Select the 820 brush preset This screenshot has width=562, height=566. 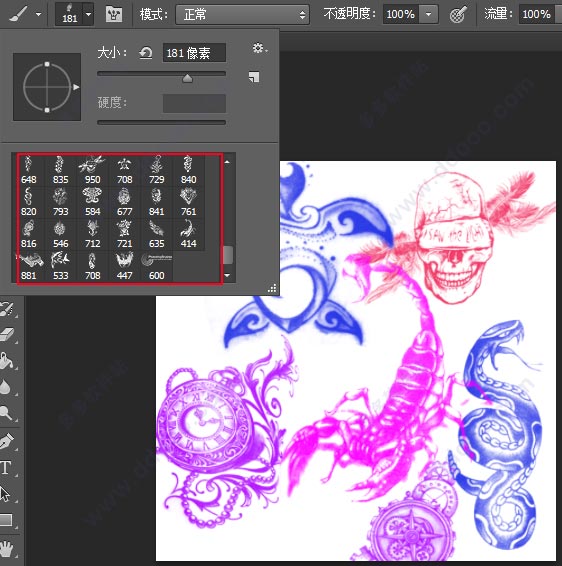coord(29,202)
